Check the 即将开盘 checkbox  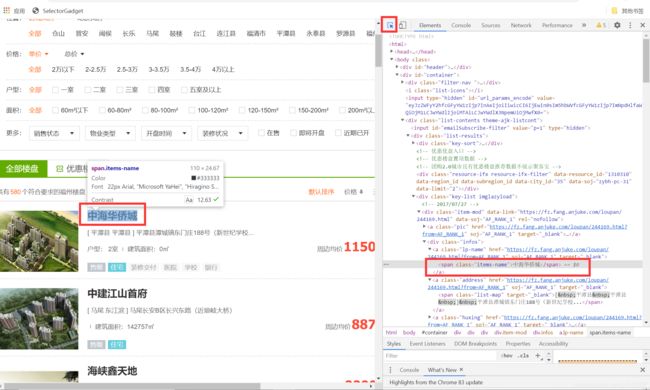(293, 133)
